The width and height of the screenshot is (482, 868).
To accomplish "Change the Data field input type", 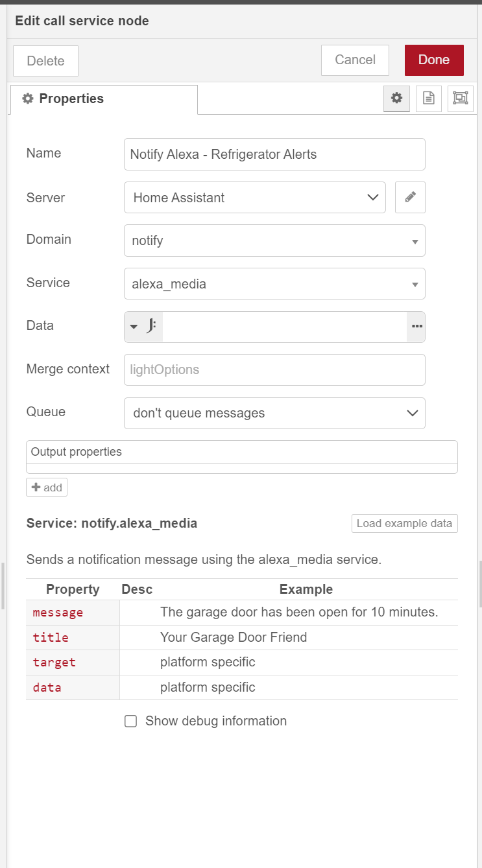I will click(134, 327).
